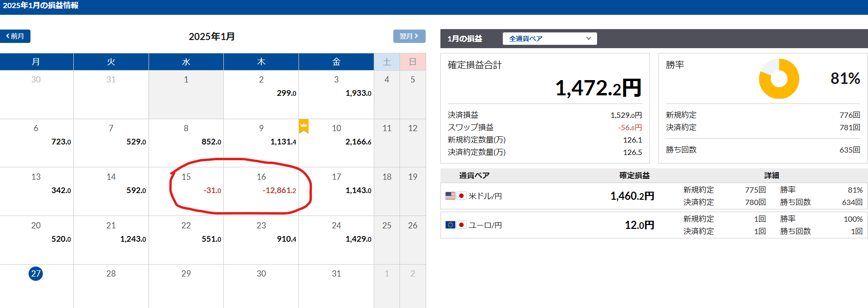Click the 通貨ペア column header
868x308 pixels.
pyautogui.click(x=474, y=175)
